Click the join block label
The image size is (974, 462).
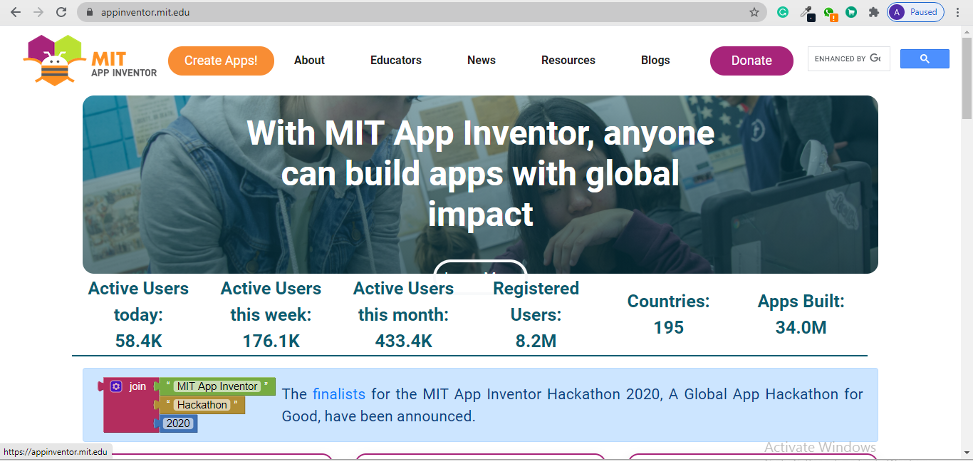(137, 386)
